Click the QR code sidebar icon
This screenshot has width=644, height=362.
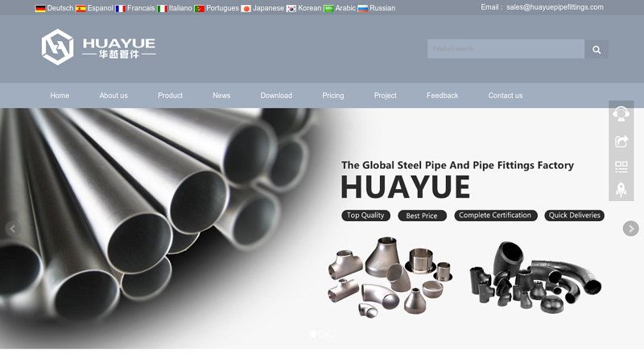[x=621, y=167]
